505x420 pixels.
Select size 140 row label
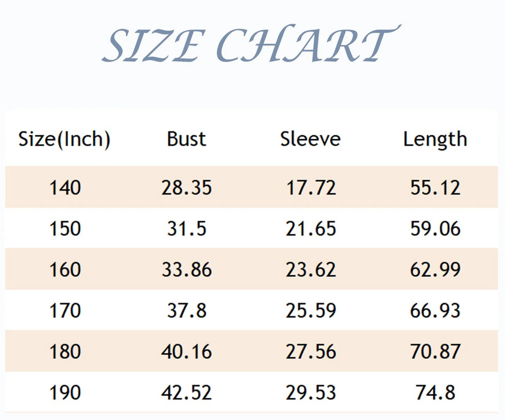coord(65,188)
